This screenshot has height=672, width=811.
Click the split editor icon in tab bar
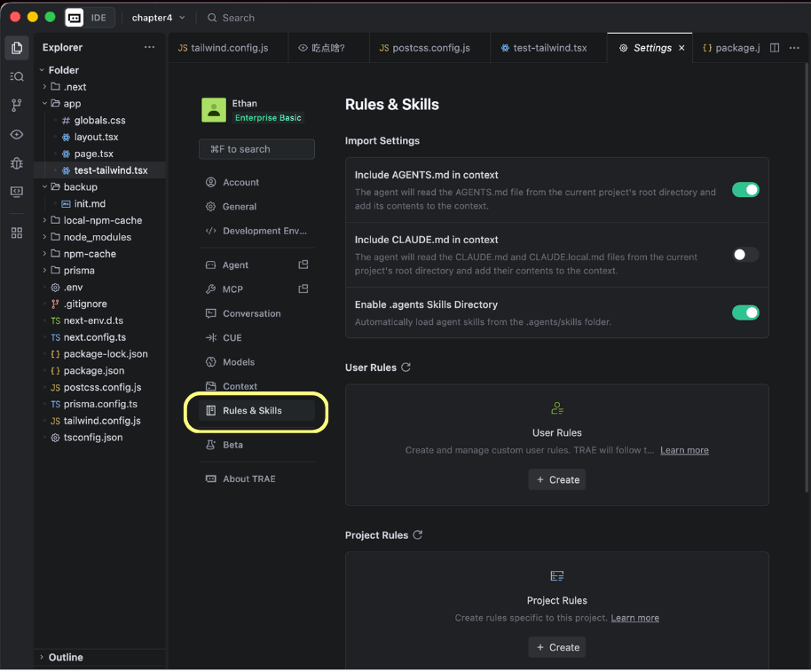[775, 48]
